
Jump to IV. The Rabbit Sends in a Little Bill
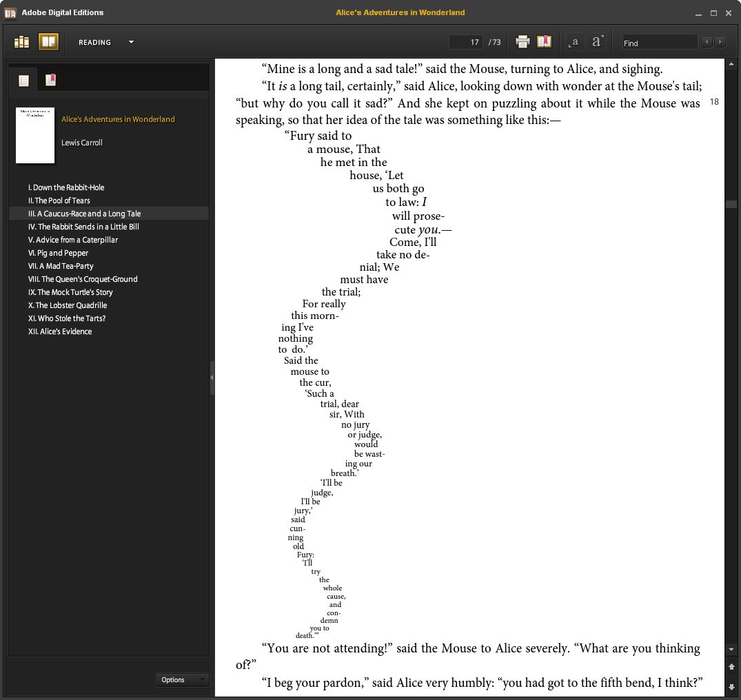(83, 227)
